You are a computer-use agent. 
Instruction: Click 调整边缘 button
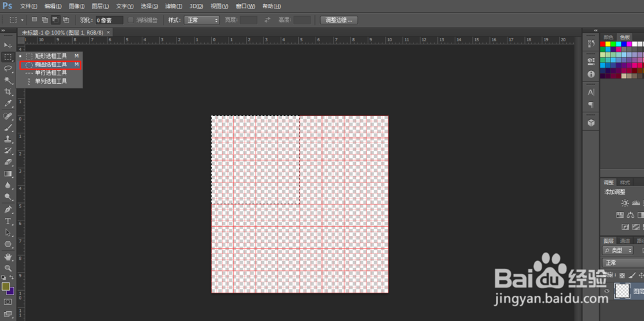point(339,20)
